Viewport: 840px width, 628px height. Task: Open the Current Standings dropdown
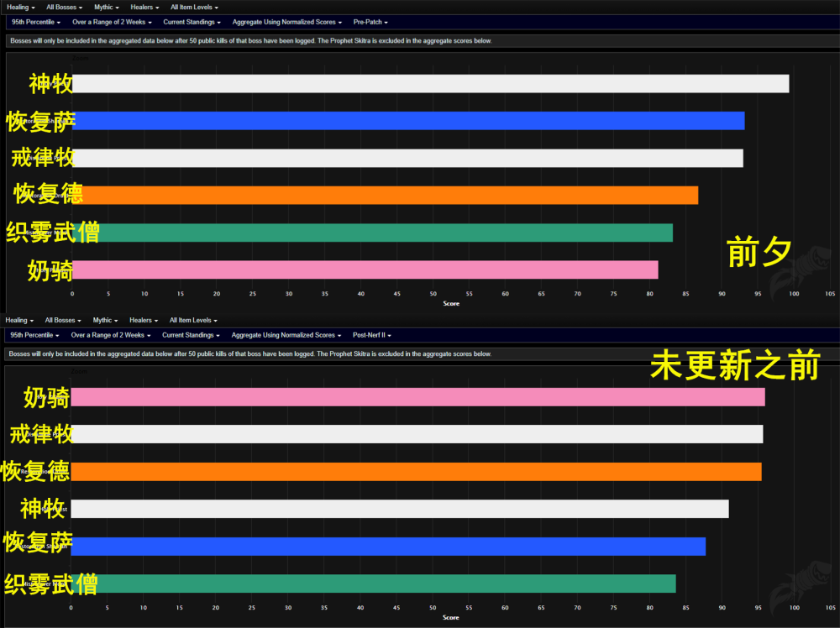tap(192, 22)
